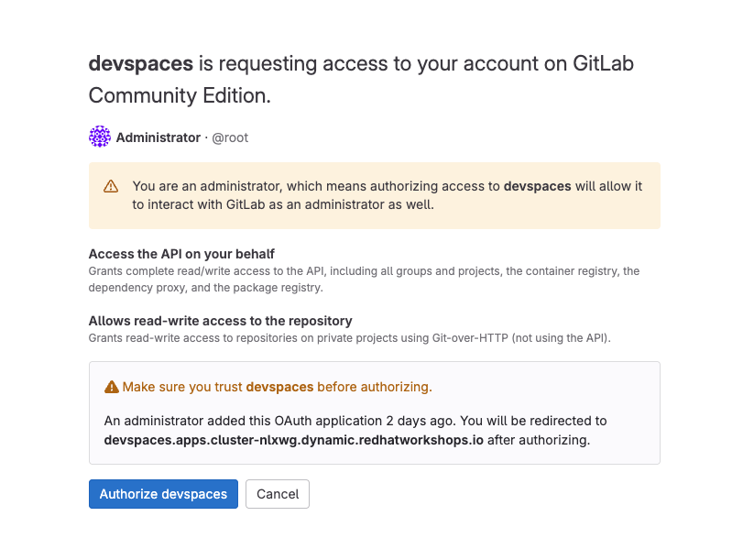Click Authorize devspaces
754x560 pixels.
point(163,493)
